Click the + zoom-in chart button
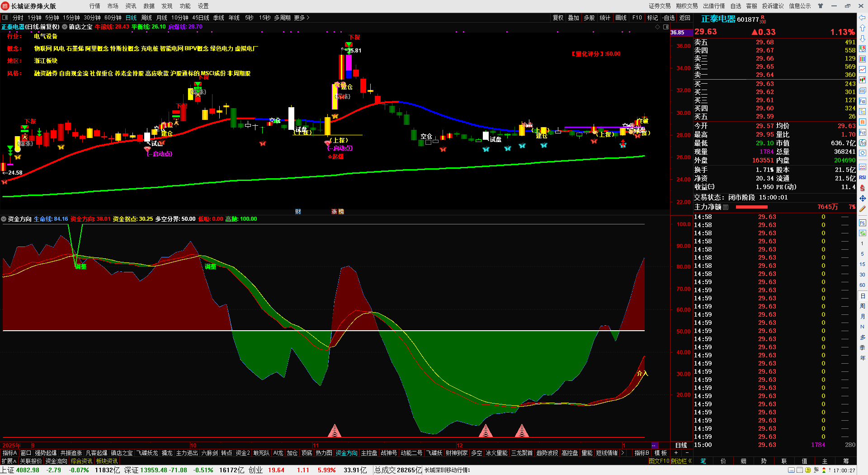The height and width of the screenshot is (475, 868). [x=676, y=453]
